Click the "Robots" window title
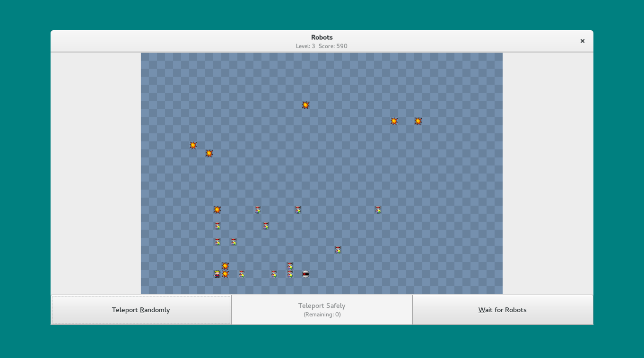This screenshot has height=358, width=644. pyautogui.click(x=322, y=37)
